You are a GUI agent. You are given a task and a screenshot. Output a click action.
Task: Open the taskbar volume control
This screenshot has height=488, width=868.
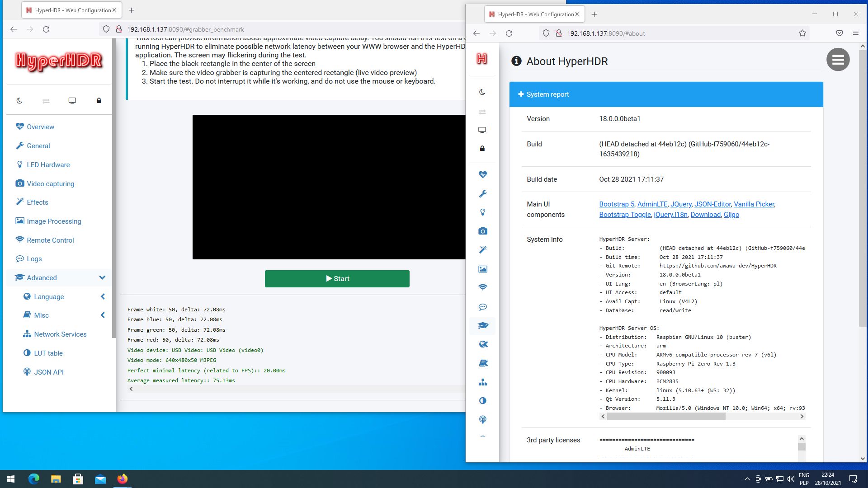click(790, 479)
